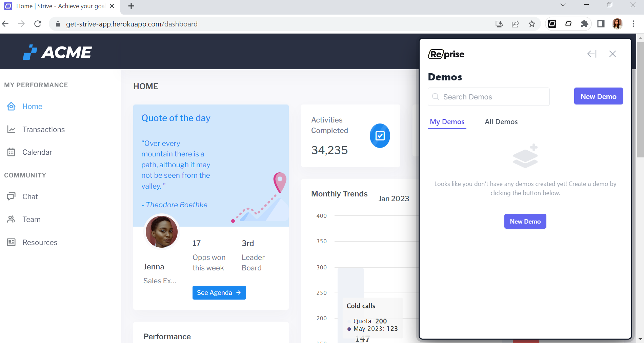Open the browser Extensions puzzle icon
The height and width of the screenshot is (343, 644).
coord(585,24)
